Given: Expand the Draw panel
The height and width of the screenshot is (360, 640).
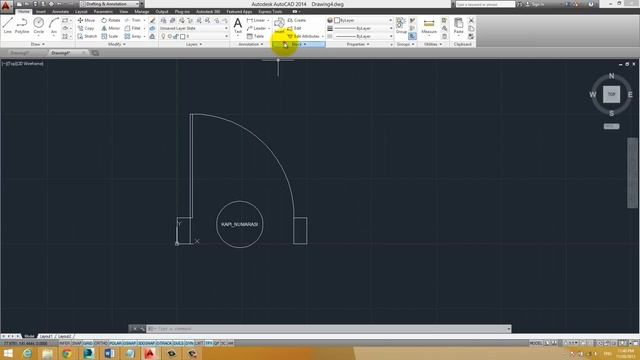Looking at the screenshot, I should click(x=38, y=44).
